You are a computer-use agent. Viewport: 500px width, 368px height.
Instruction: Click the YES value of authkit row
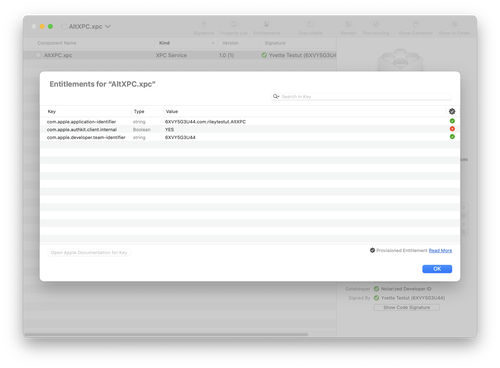point(169,129)
